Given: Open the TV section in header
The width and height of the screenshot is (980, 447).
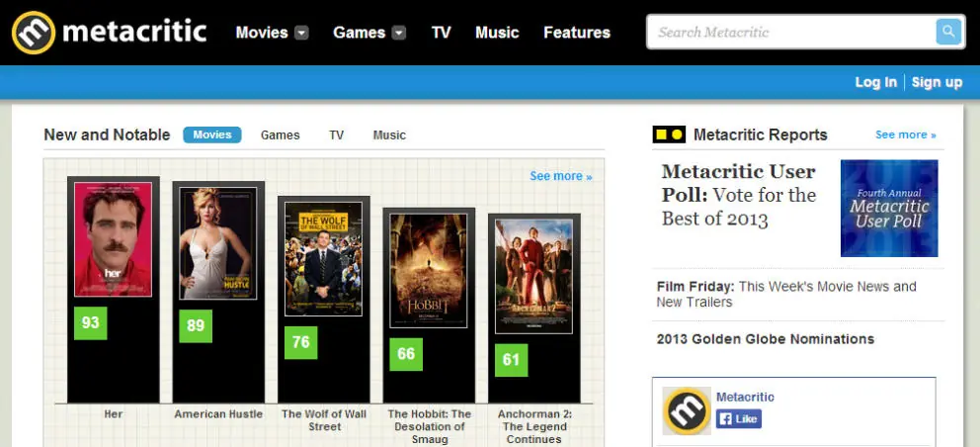Looking at the screenshot, I should click(441, 33).
